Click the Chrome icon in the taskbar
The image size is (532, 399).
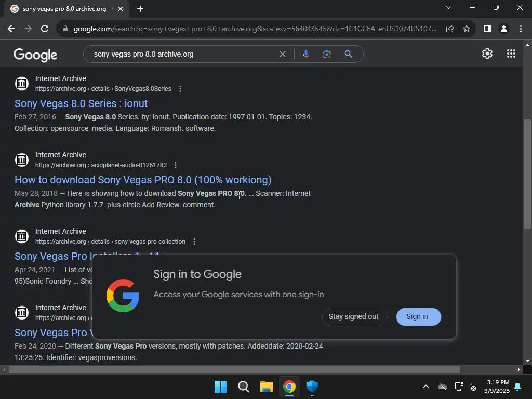coord(289,387)
